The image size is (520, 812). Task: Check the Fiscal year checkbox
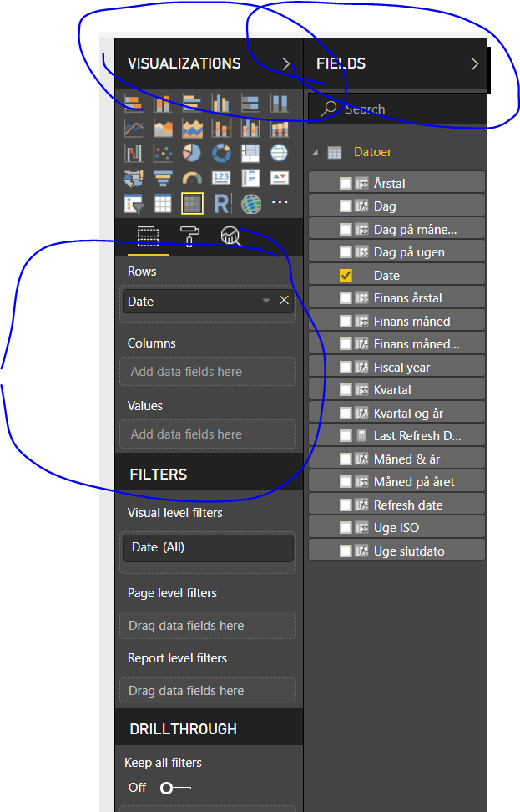pyautogui.click(x=346, y=368)
